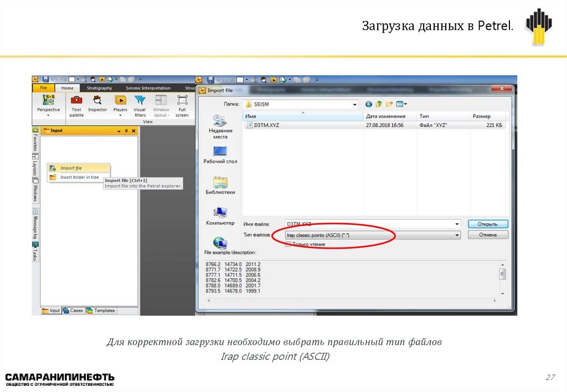The height and width of the screenshot is (392, 567).
Task: Click the preview horizontal scrollbar right arrow
Action: (494, 301)
